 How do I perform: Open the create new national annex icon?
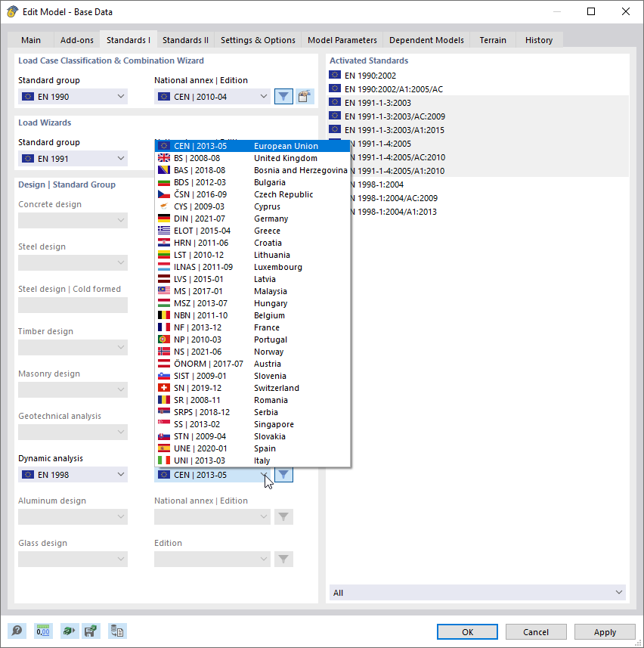pos(304,96)
